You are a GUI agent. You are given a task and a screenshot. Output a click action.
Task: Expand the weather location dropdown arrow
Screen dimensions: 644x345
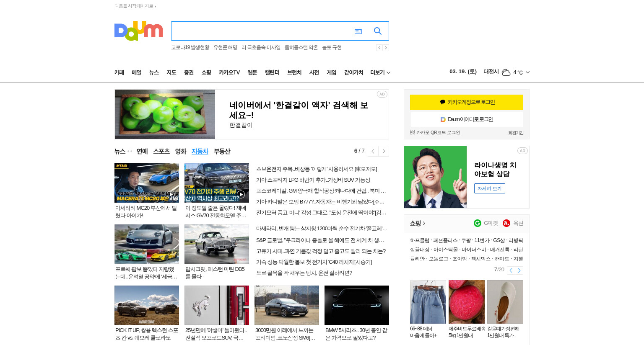(527, 72)
